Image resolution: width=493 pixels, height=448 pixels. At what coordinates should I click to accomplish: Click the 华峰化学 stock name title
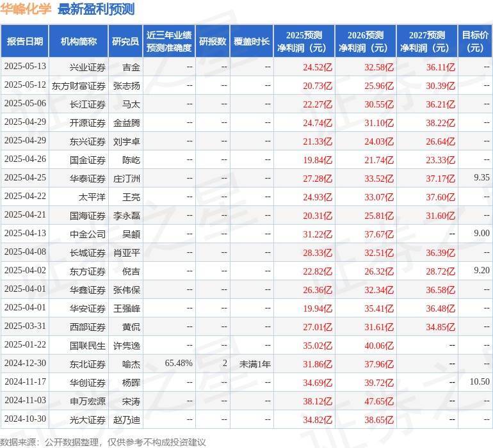point(27,9)
